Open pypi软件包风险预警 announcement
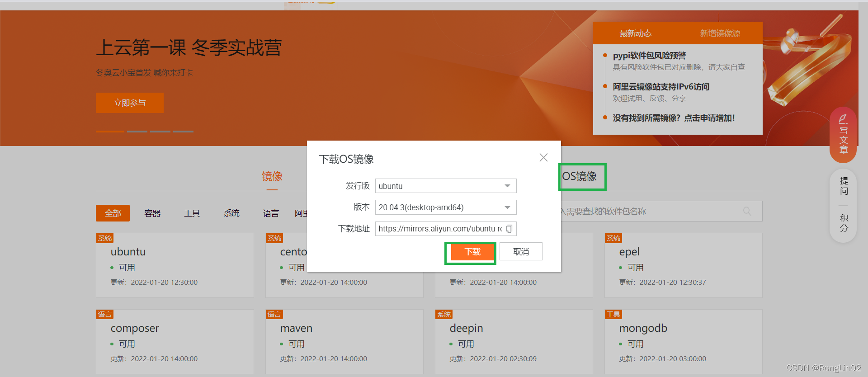The height and width of the screenshot is (377, 868). pyautogui.click(x=649, y=55)
